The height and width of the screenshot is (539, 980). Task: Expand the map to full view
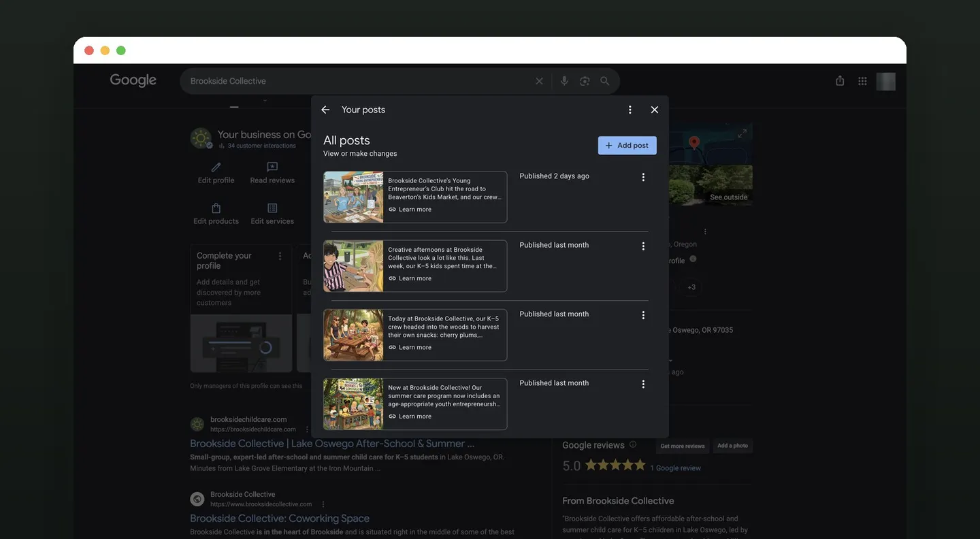[x=742, y=133]
